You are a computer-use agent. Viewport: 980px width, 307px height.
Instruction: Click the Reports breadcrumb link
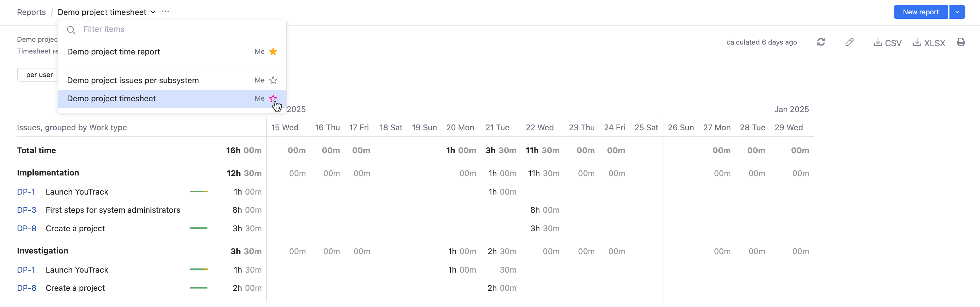pyautogui.click(x=31, y=12)
